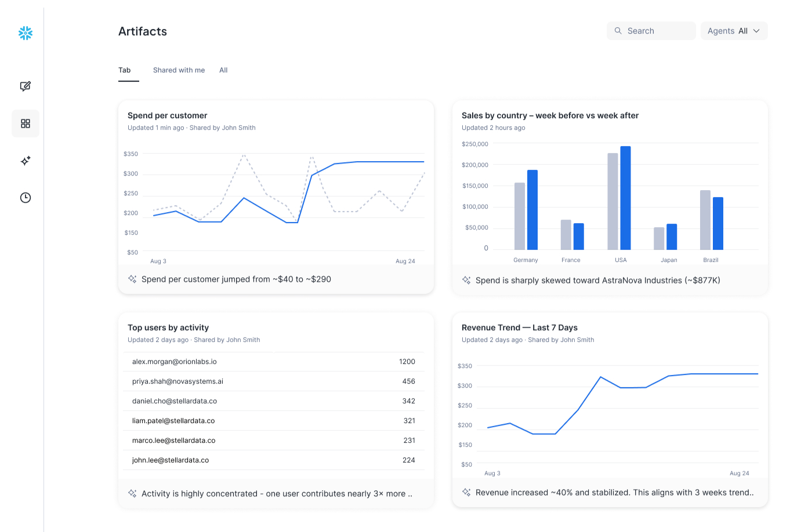Click the search magnifier icon
Screen dimensions: 790x532
click(x=618, y=31)
